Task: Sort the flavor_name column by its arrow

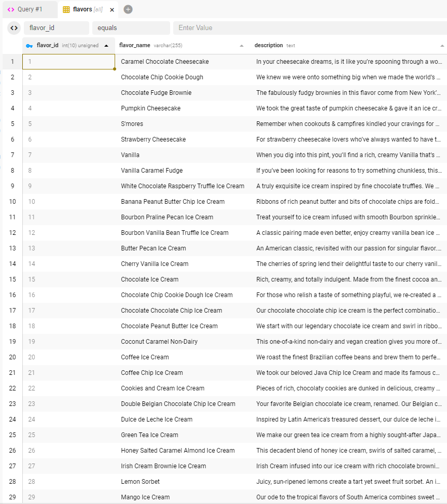Action: (x=241, y=46)
